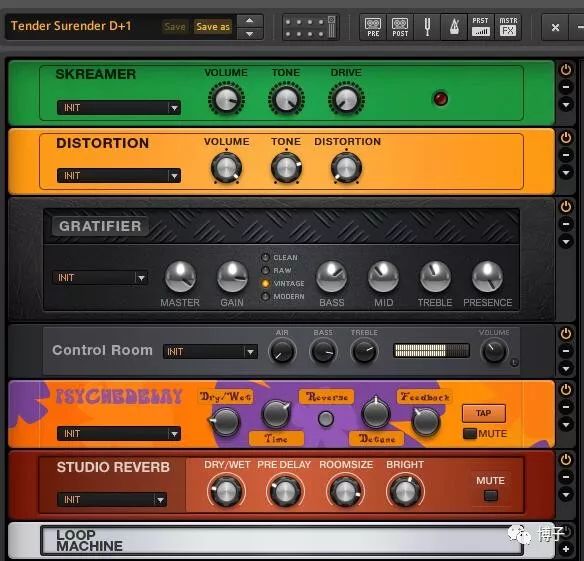Minimize the Studio Reverb module

point(566,477)
